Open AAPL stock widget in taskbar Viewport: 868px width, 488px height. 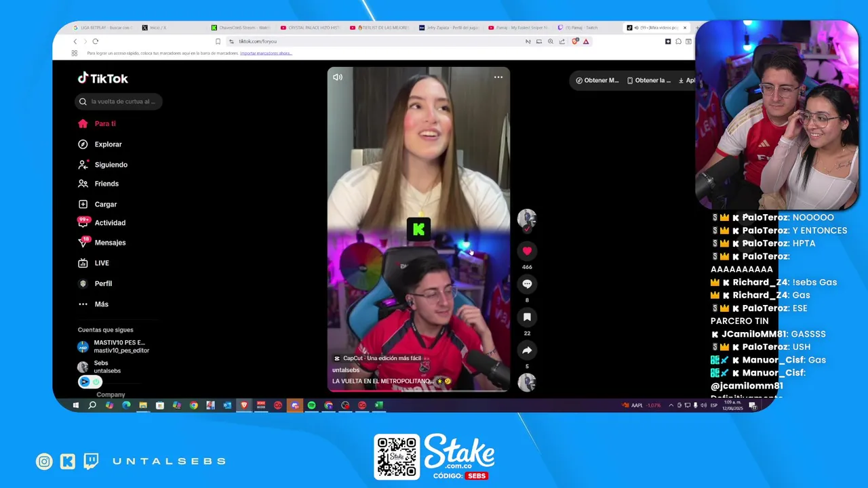click(x=642, y=405)
